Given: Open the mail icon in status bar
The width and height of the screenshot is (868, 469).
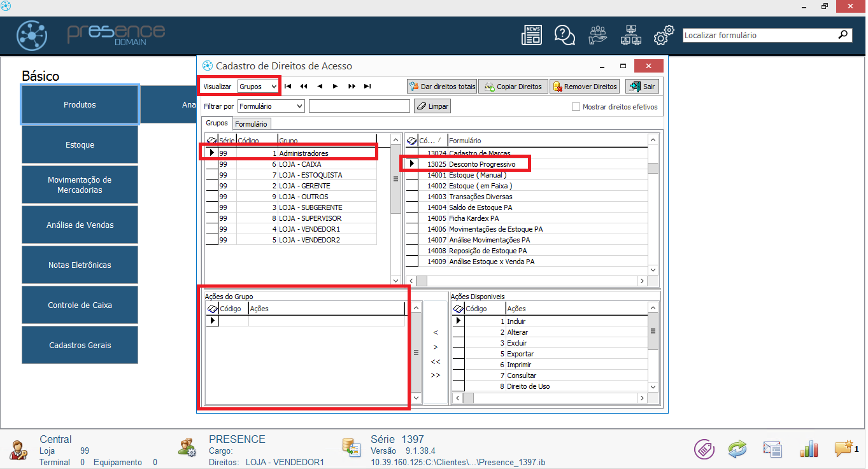Looking at the screenshot, I should coord(772,449).
